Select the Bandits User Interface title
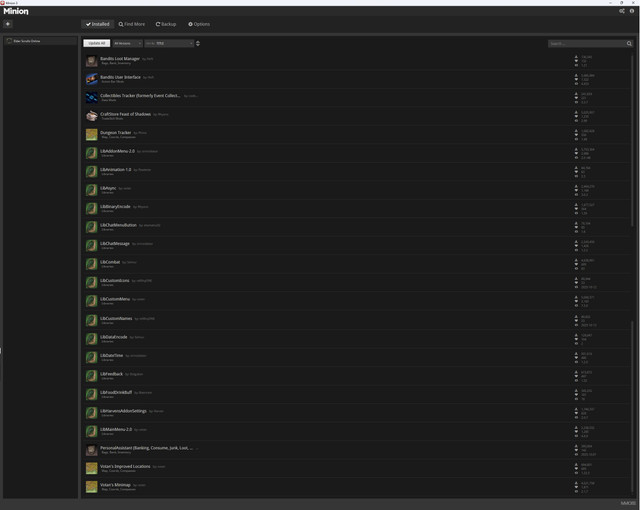This screenshot has height=510, width=640. pyautogui.click(x=120, y=77)
